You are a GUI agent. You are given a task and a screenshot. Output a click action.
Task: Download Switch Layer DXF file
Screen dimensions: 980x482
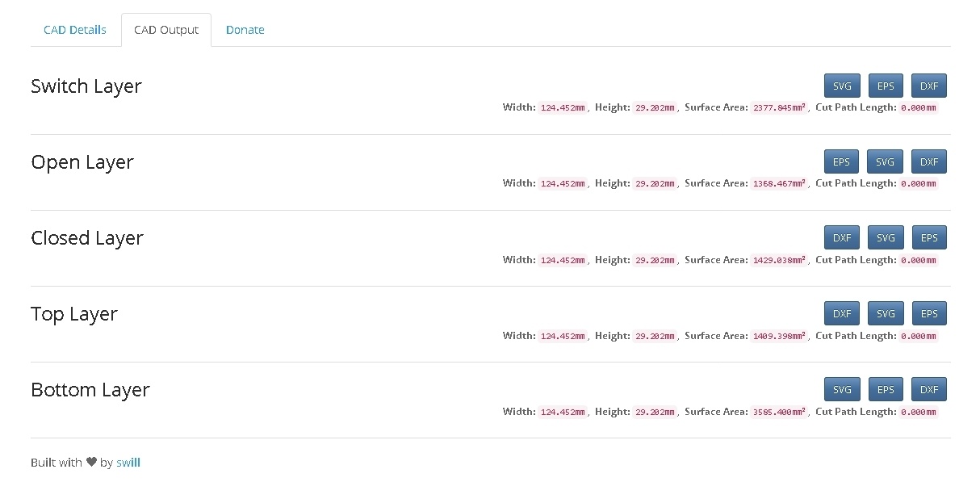[x=929, y=86]
